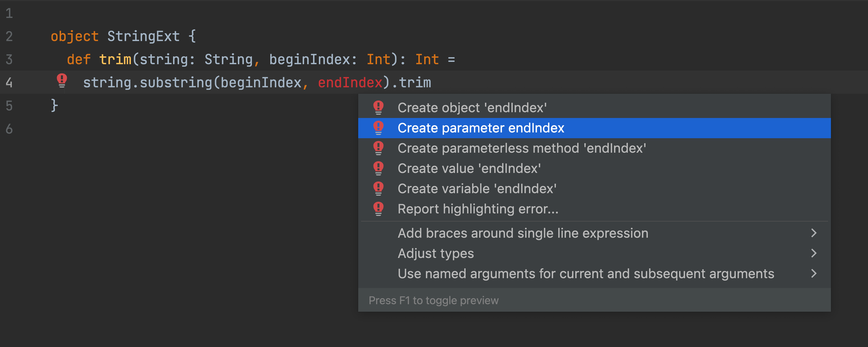Select Create parameterless method 'endIndex'
Screen dimensions: 868x347
pos(522,148)
